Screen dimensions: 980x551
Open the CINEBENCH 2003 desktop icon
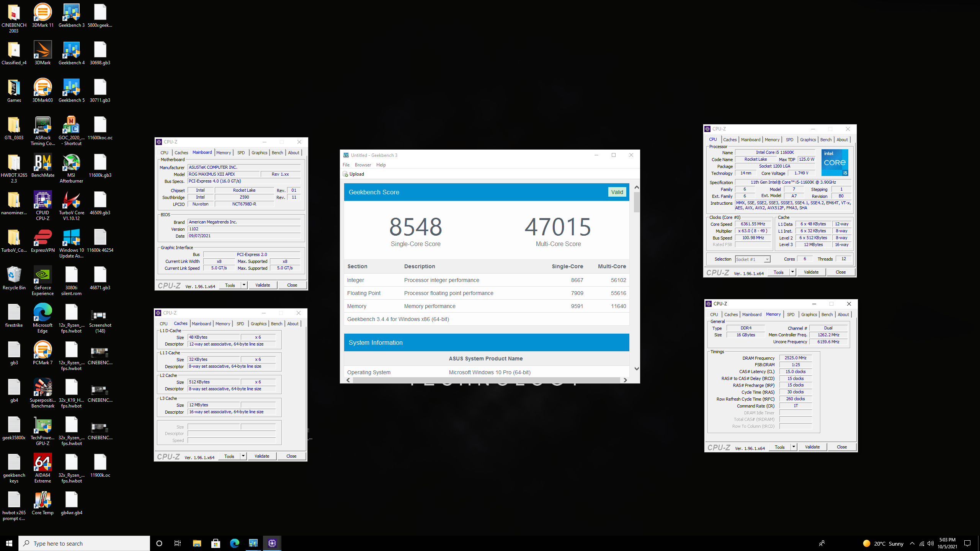click(x=14, y=18)
